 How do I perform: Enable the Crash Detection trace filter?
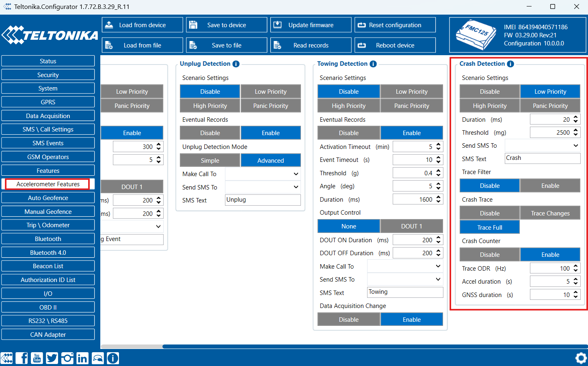click(550, 185)
